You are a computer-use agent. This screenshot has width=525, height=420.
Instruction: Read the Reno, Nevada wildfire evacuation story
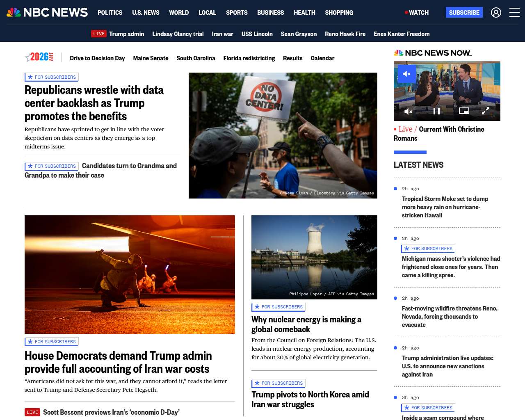click(x=450, y=317)
